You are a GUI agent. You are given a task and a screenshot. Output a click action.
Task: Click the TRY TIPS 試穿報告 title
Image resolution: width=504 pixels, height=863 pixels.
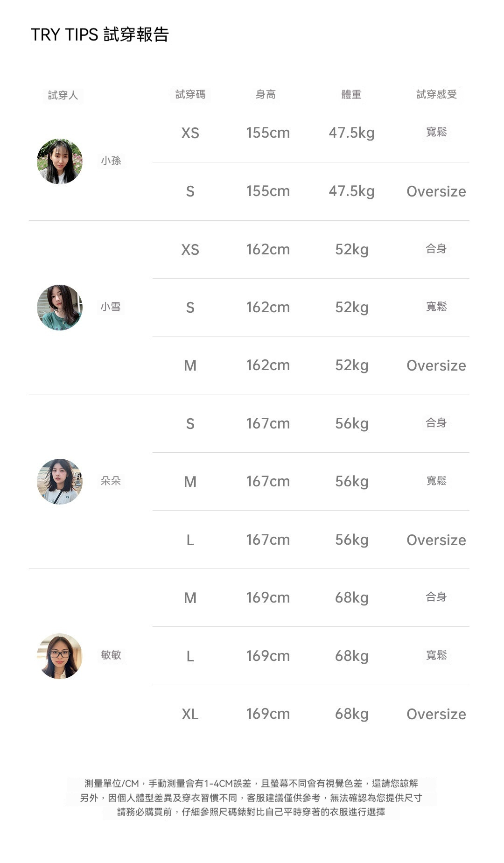(99, 35)
